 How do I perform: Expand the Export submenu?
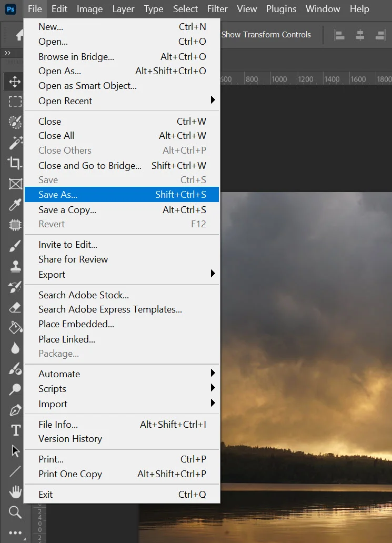(122, 274)
